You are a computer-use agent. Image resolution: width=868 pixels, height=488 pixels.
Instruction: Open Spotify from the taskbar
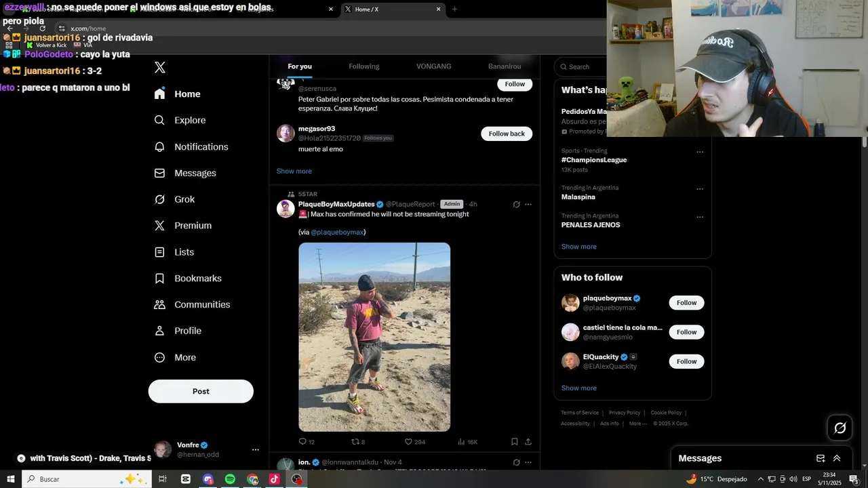point(230,479)
